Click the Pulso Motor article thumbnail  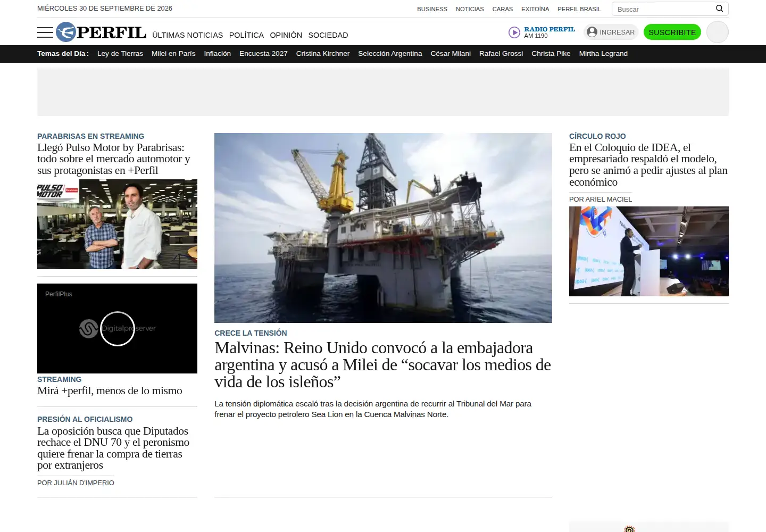pos(117,224)
